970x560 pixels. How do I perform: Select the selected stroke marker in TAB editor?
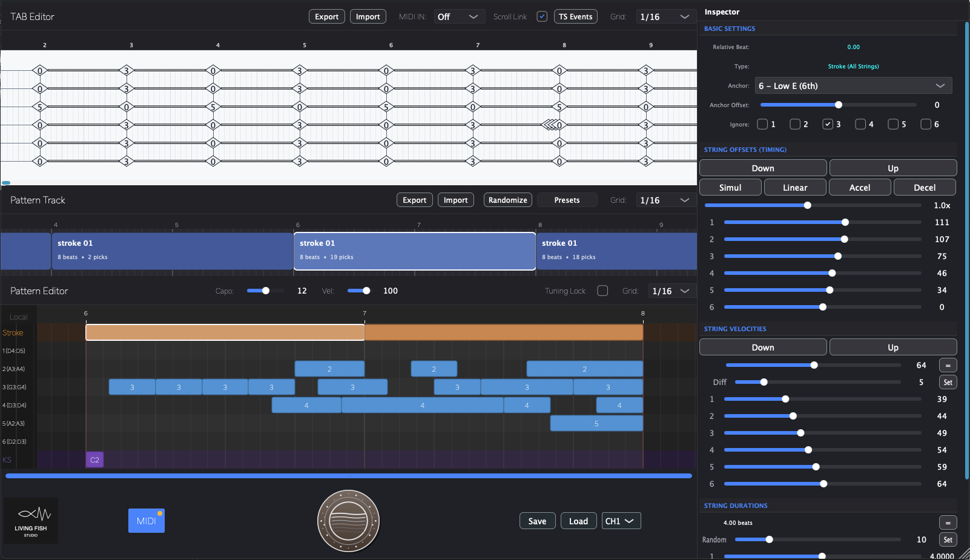[x=551, y=125]
